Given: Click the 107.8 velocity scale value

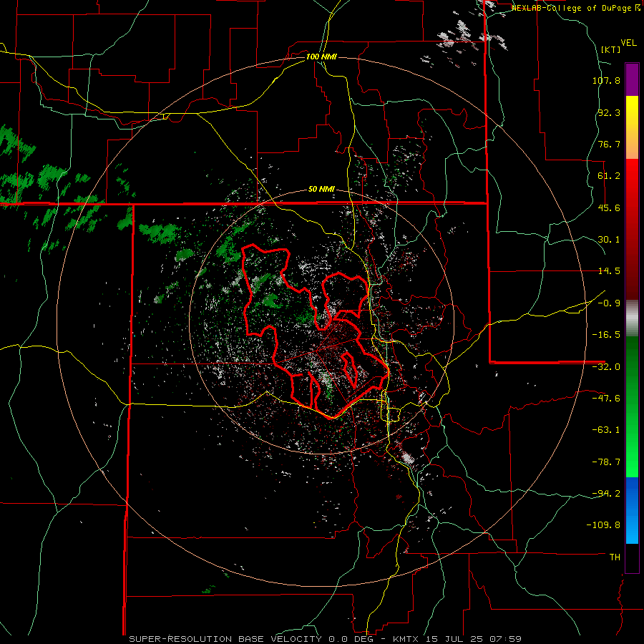Looking at the screenshot, I should (x=606, y=80).
